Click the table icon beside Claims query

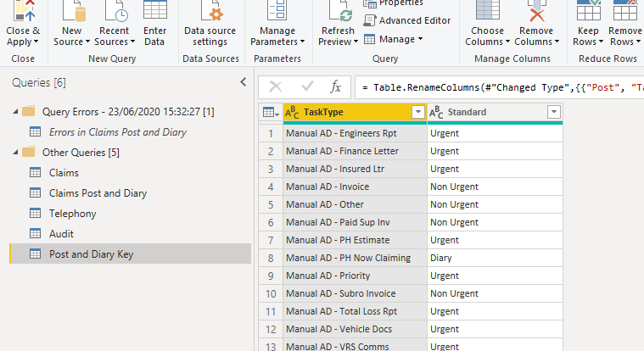tap(36, 172)
